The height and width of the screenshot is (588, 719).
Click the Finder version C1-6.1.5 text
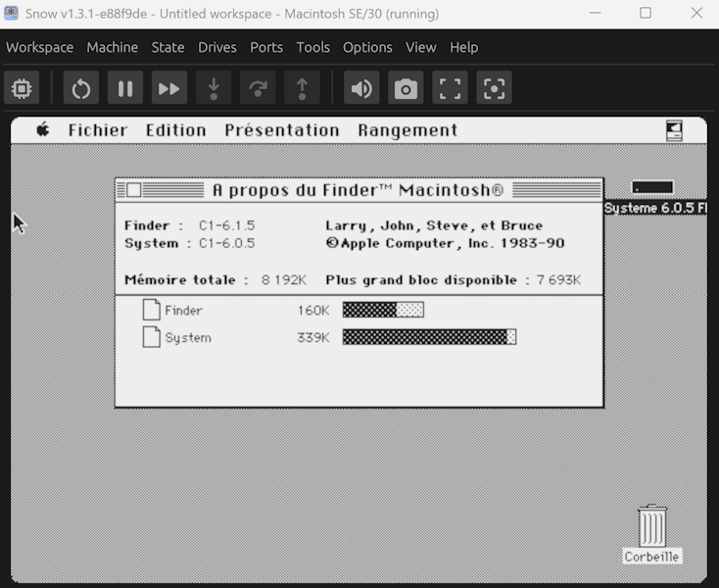(227, 225)
